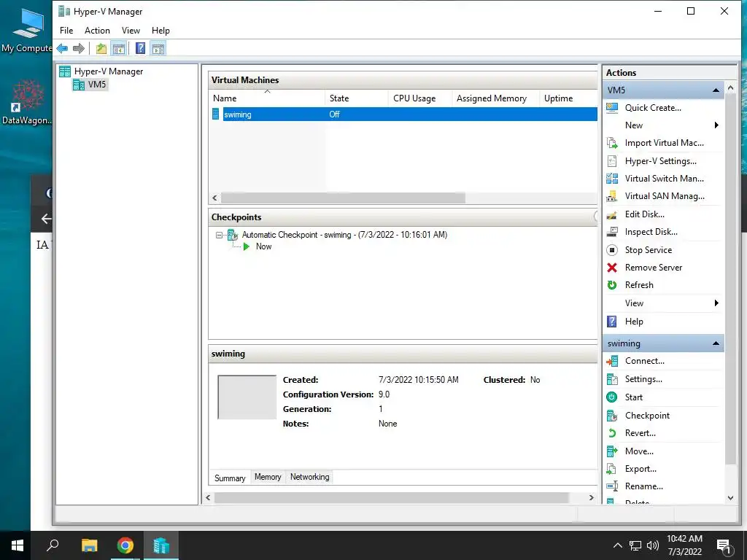Click the Up one level toolbar icon
Viewport: 747px width, 560px height.
click(x=101, y=48)
